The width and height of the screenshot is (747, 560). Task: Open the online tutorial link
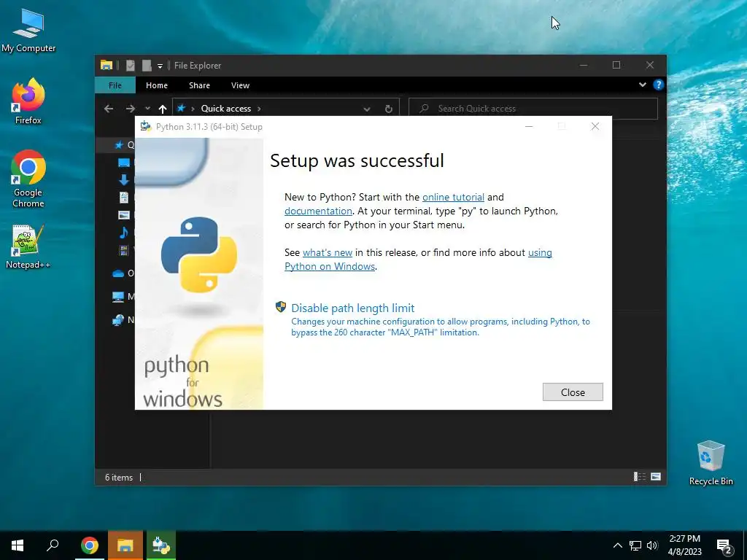(453, 197)
